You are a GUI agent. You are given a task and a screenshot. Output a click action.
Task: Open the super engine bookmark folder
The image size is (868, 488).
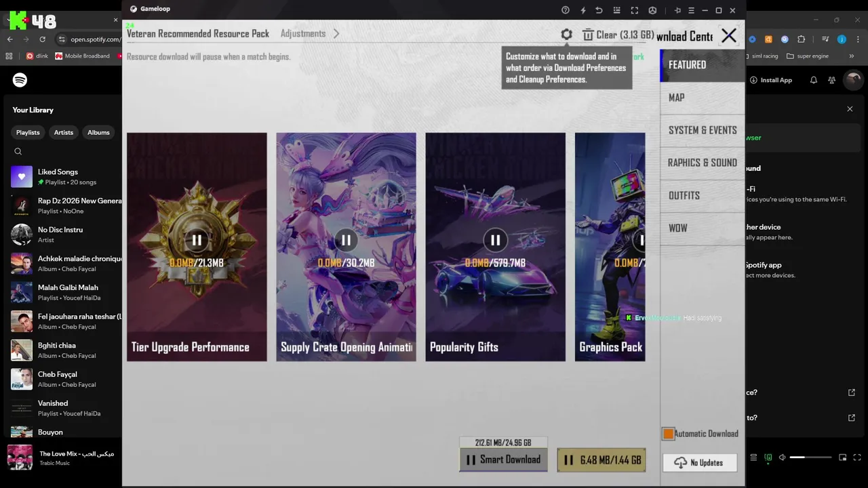pos(808,56)
